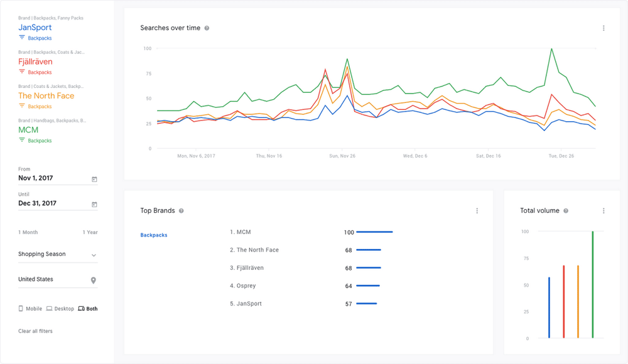Select the Both devices option
Screen dimensions: 628x364
[88, 309]
